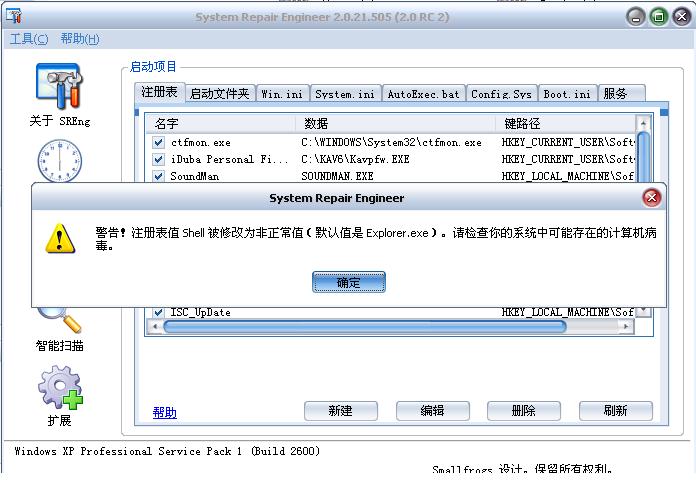696x491 pixels.
Task: Switch to the AutoExec.bat tab
Action: point(423,94)
